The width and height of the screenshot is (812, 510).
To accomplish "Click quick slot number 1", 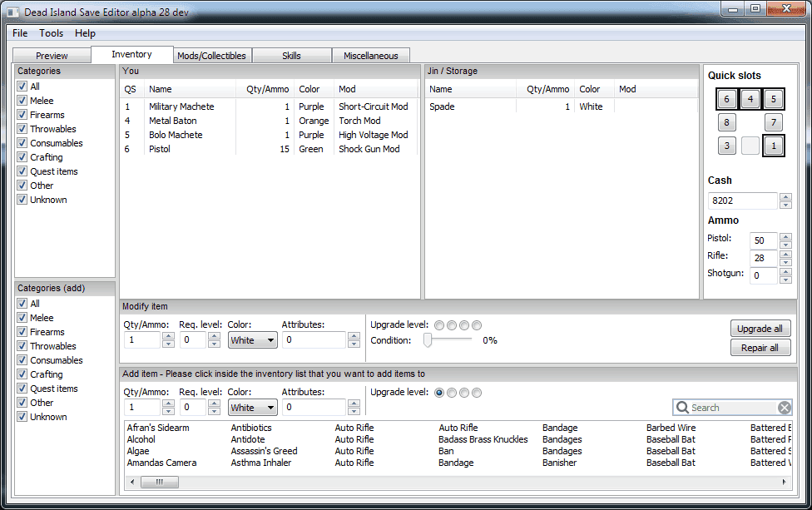I will coord(774,146).
